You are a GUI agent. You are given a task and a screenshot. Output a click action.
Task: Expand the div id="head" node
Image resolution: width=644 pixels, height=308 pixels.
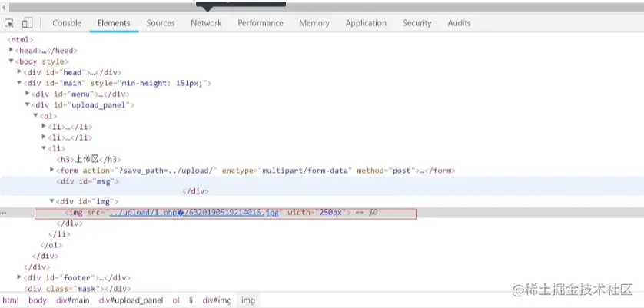[x=19, y=72]
